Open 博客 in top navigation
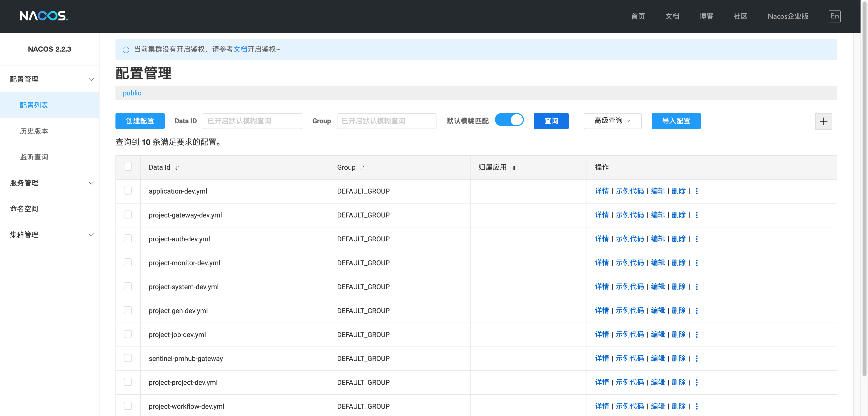This screenshot has height=416, width=868. (x=706, y=16)
